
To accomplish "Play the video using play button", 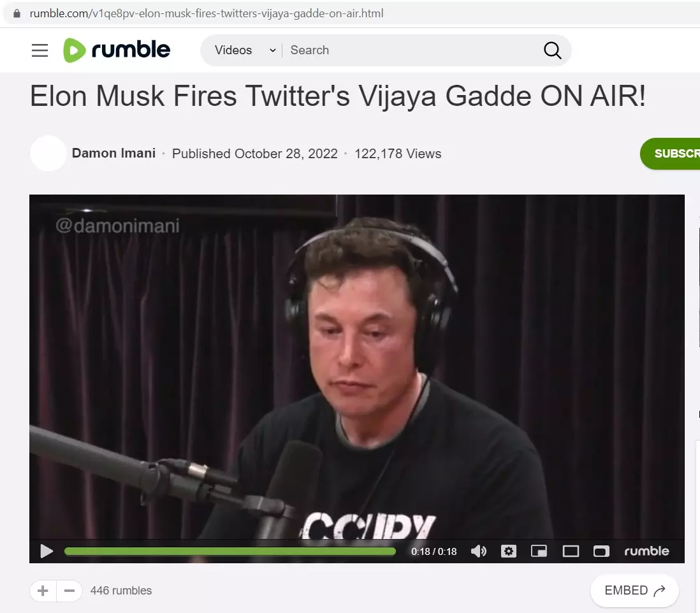I will click(47, 551).
